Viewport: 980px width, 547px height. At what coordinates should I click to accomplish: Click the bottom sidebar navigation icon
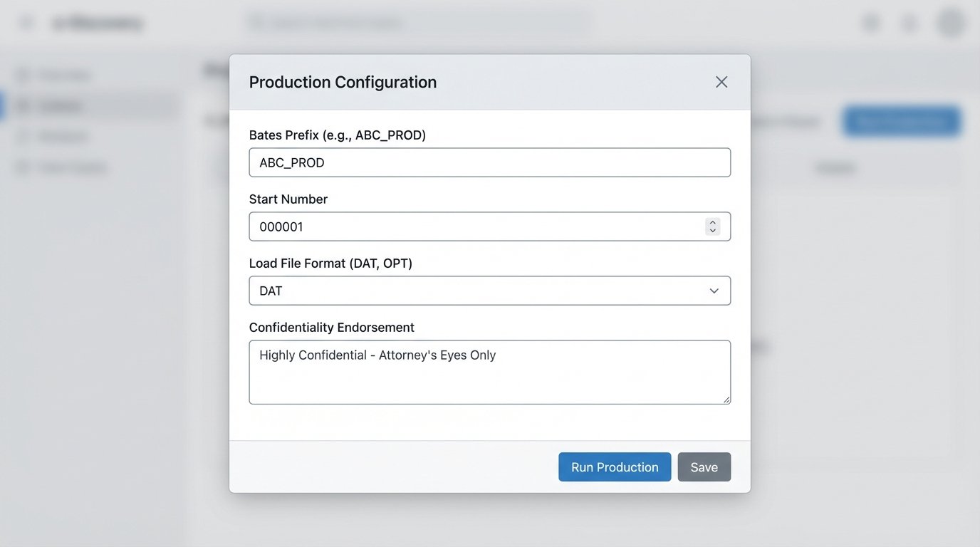pyautogui.click(x=22, y=167)
